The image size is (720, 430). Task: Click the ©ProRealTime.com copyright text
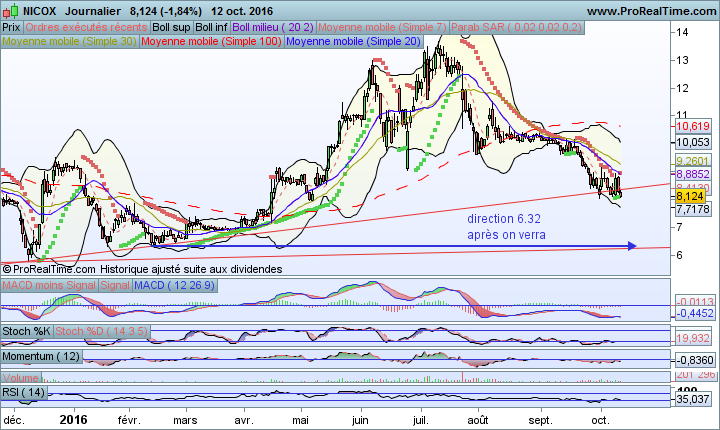(49, 269)
